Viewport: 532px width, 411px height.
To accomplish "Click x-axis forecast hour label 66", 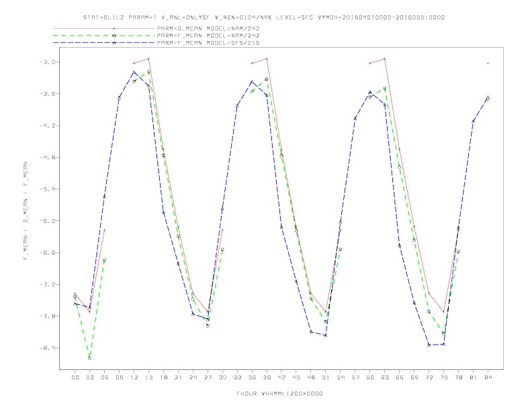I will point(400,377).
